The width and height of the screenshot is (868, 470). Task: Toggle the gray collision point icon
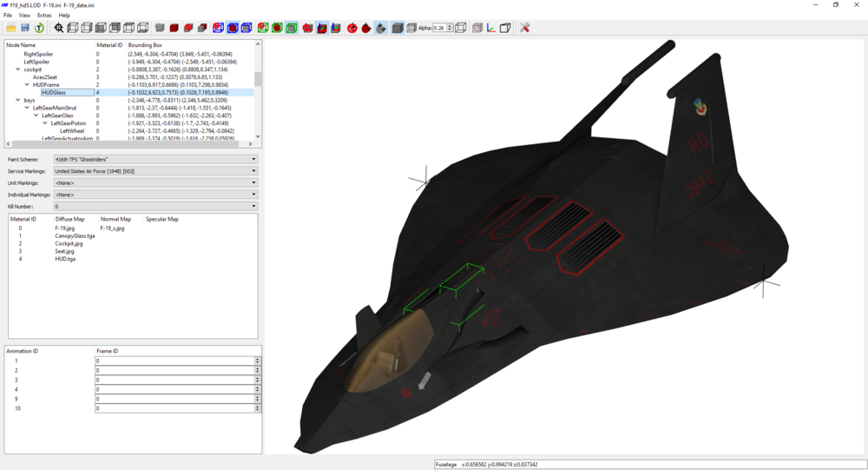[381, 28]
